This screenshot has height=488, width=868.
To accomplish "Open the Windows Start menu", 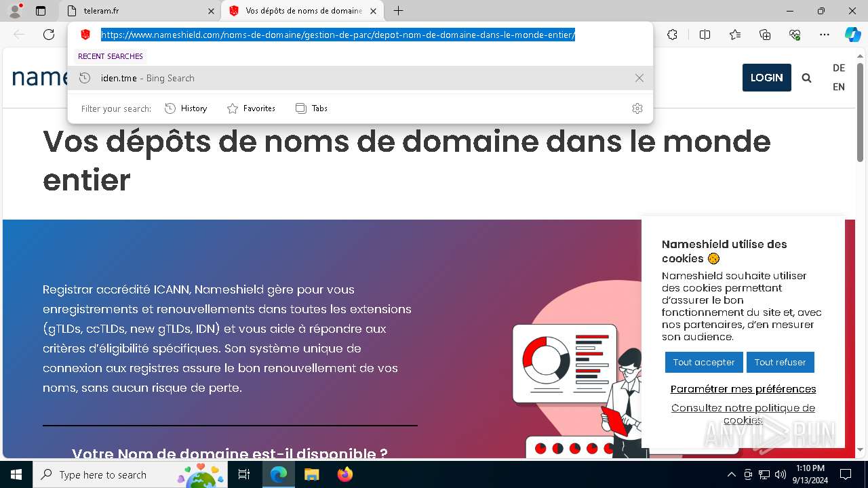I will [16, 474].
